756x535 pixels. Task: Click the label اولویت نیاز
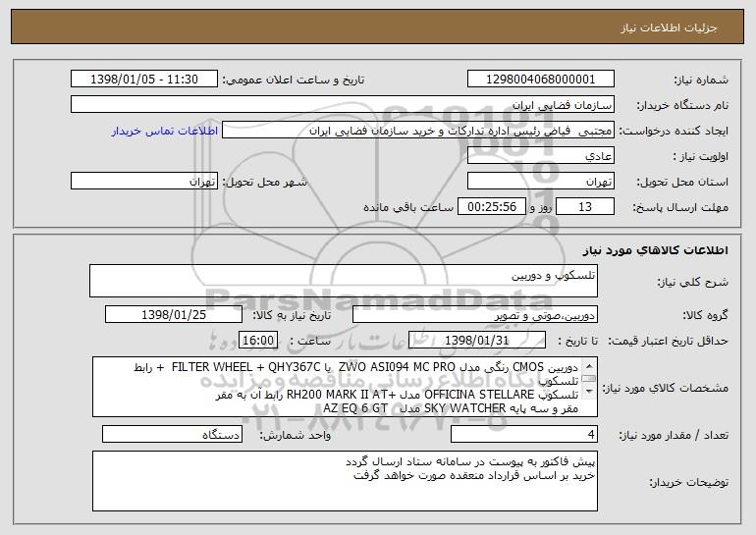tap(701, 156)
